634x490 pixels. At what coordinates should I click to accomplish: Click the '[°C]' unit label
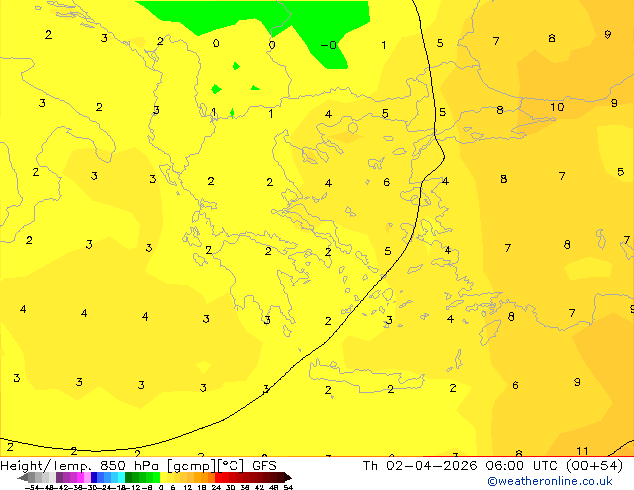coord(231,466)
